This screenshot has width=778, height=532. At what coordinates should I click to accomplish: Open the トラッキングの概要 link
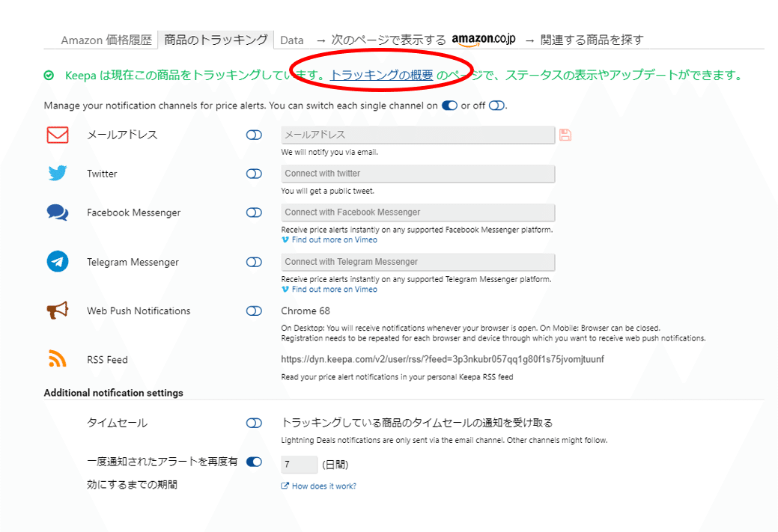(x=382, y=76)
